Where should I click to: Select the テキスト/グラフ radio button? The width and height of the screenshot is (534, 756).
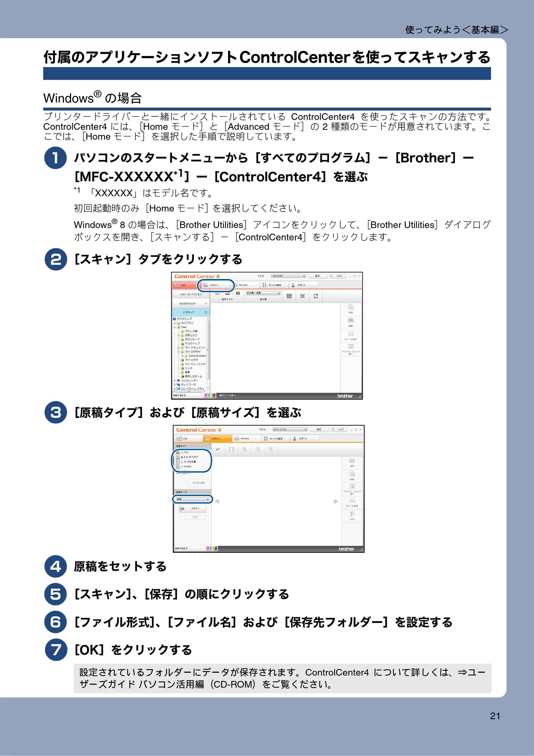click(x=182, y=457)
